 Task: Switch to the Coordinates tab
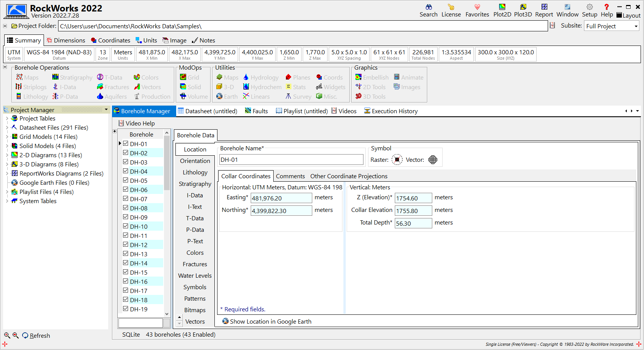pos(110,40)
